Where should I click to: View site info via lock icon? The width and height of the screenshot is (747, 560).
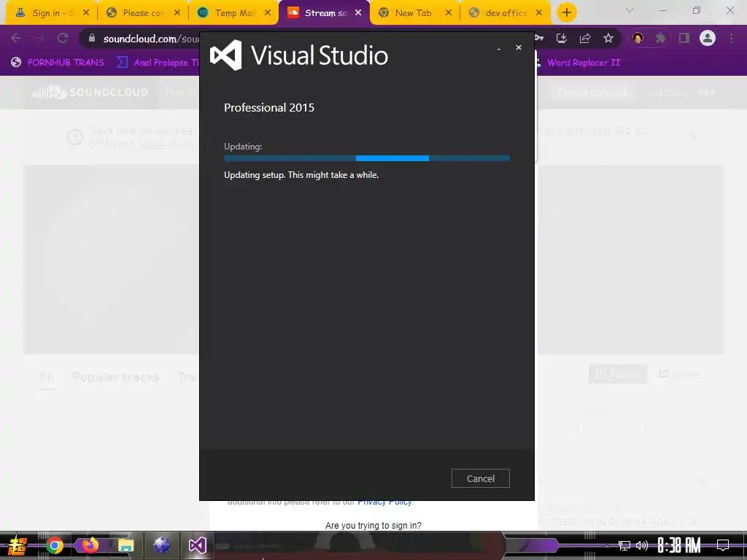pos(92,38)
